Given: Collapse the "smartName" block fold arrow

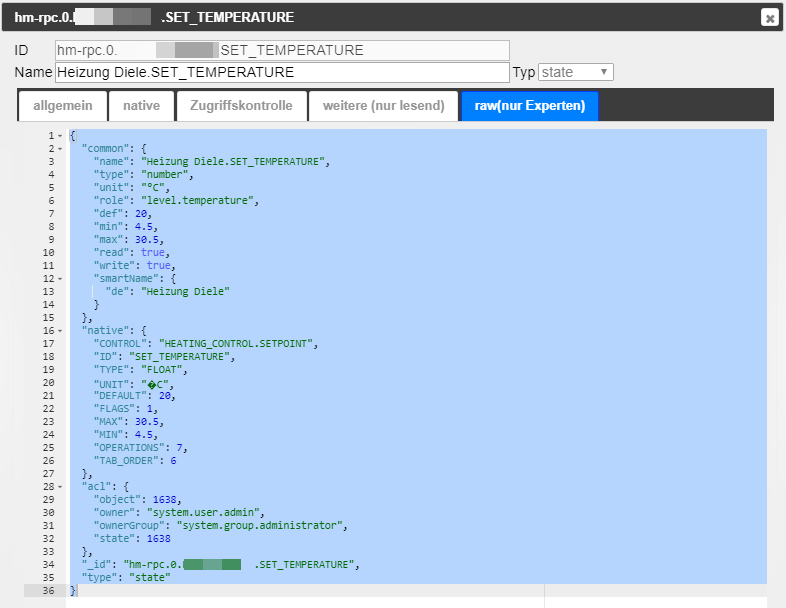Looking at the screenshot, I should (60, 278).
